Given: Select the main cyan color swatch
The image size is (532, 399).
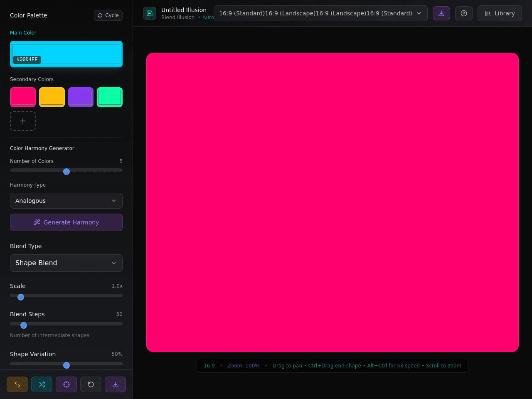Looking at the screenshot, I should [66, 54].
